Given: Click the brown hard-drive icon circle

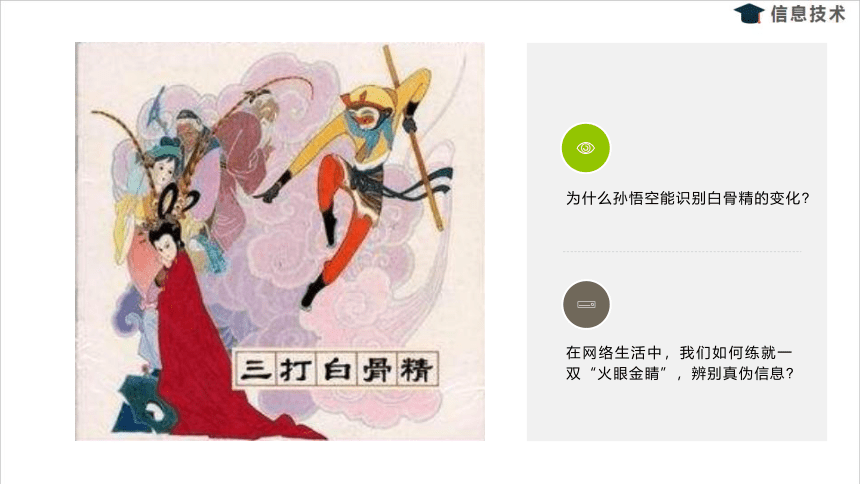Looking at the screenshot, I should 586,304.
